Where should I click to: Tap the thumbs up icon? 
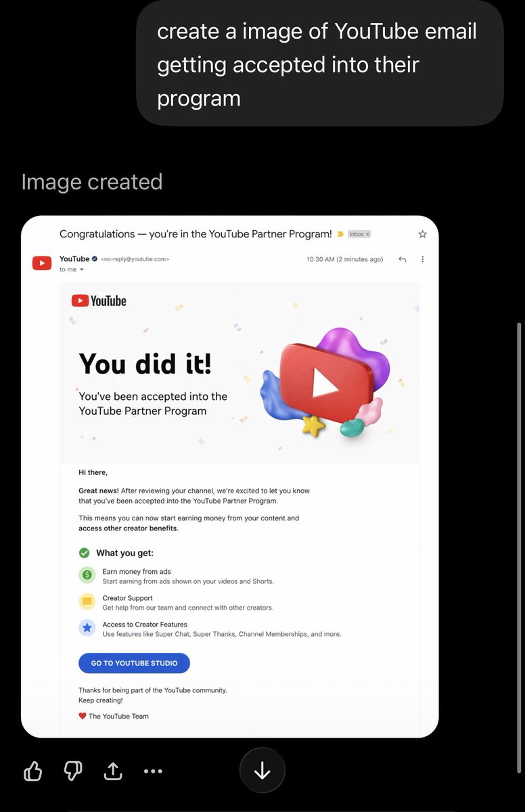(x=32, y=771)
